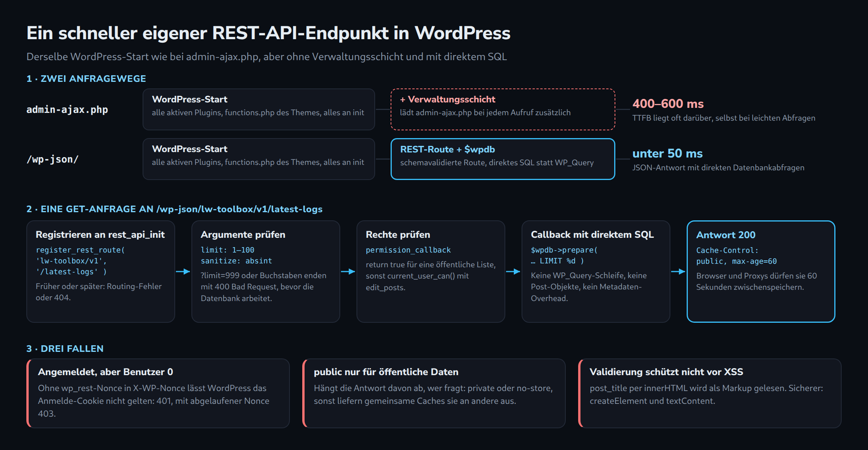Click the 'register_rest_route(' code line
The width and height of the screenshot is (868, 450).
[80, 250]
